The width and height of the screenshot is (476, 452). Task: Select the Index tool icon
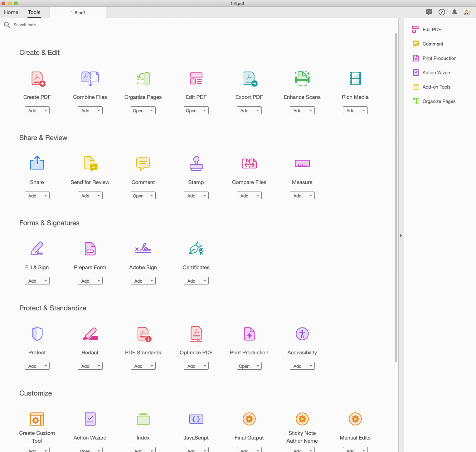tap(143, 419)
